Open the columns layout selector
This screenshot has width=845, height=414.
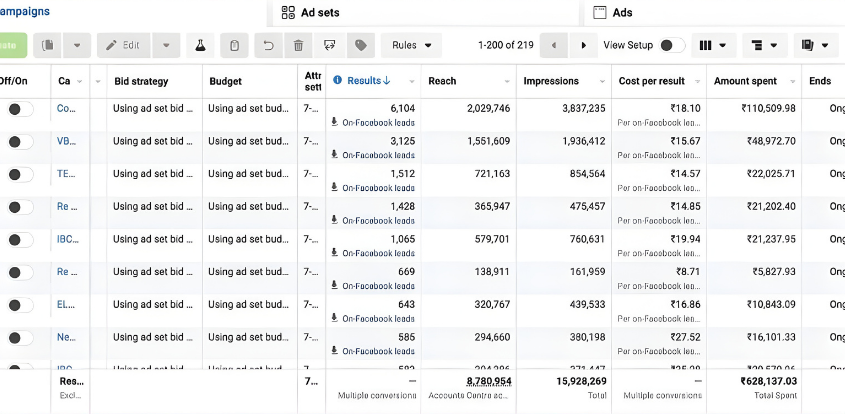[714, 46]
